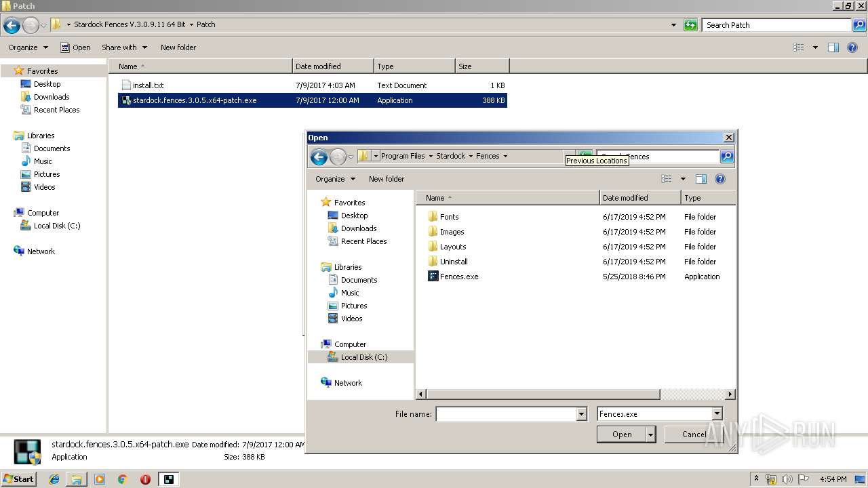
Task: Click Fences patch app taskbar icon
Action: (167, 479)
